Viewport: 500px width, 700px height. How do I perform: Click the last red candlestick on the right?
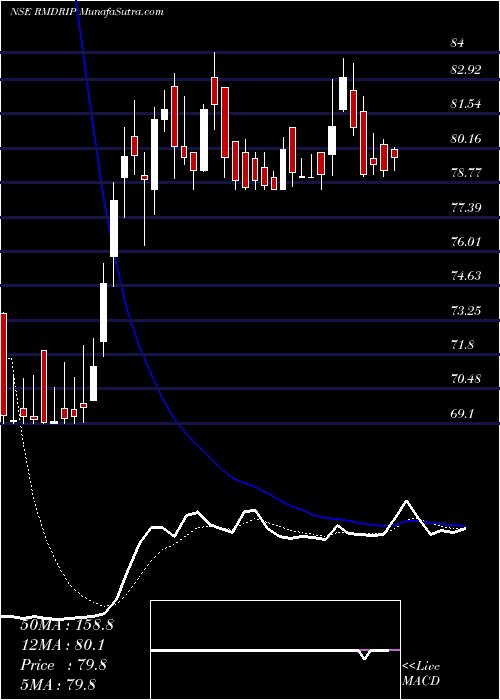(394, 153)
